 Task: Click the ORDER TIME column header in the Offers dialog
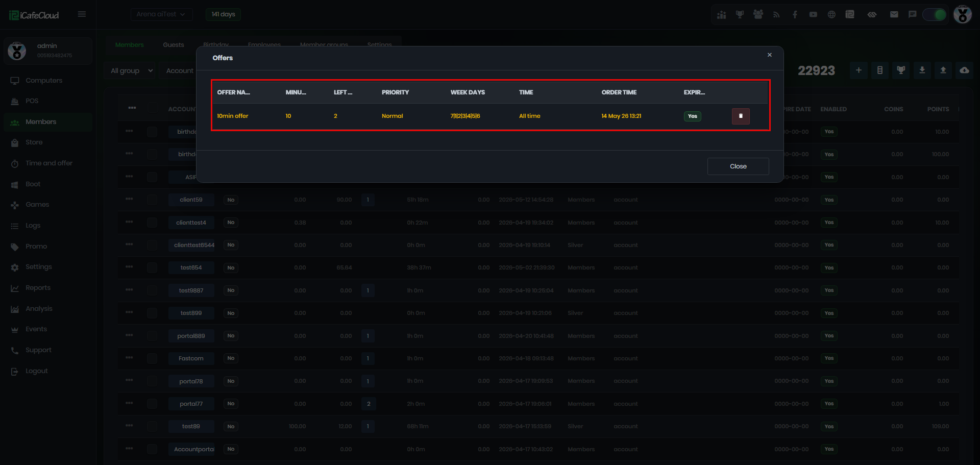(619, 92)
